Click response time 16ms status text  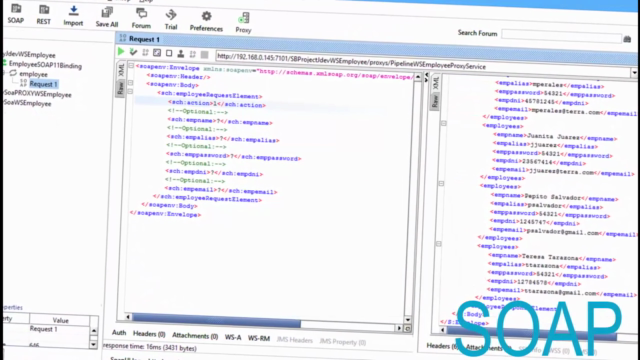click(149, 347)
